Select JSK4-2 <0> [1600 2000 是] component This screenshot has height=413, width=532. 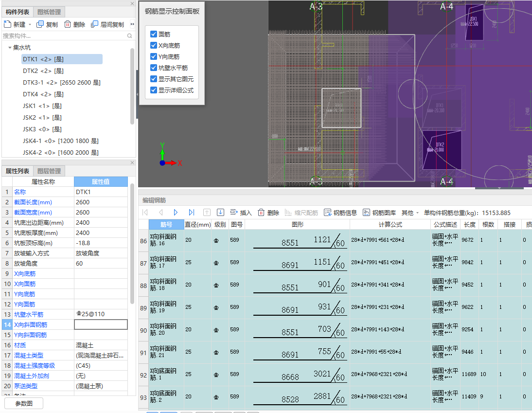[x=60, y=152]
